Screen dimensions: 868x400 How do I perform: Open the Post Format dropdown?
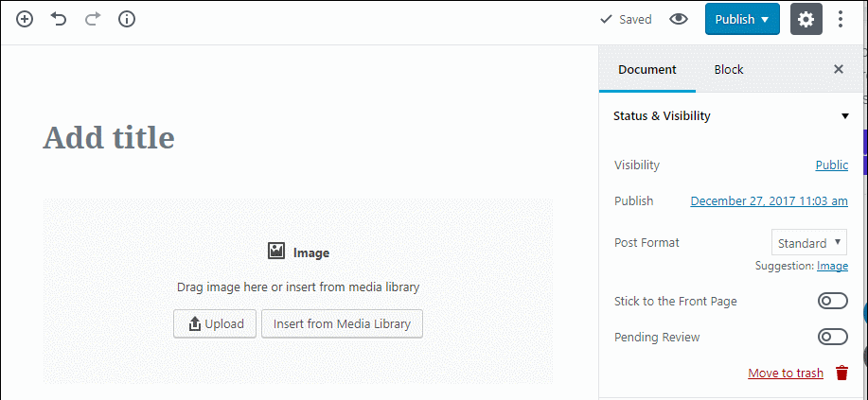click(808, 242)
